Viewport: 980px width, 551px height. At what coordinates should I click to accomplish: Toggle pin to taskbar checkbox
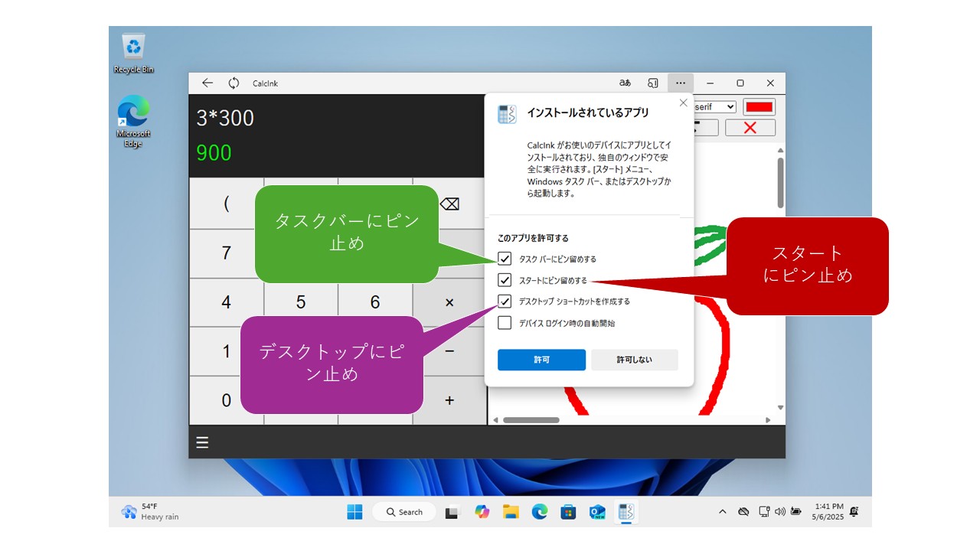505,259
